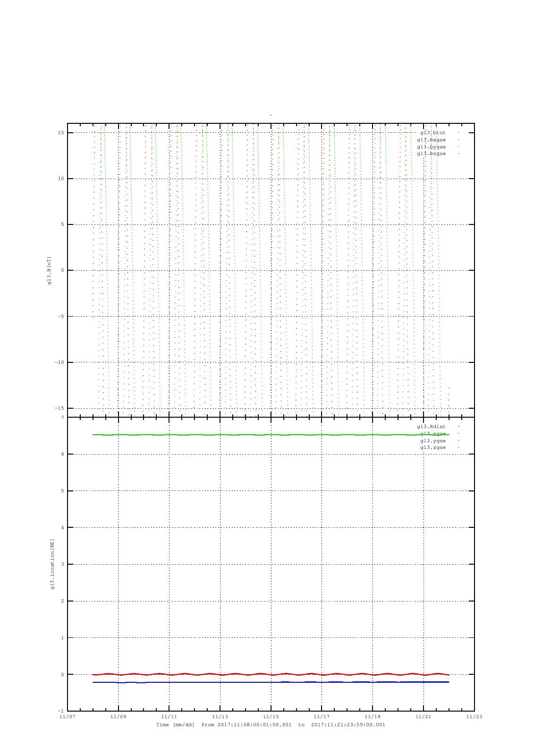The height and width of the screenshot is (756, 534).
Task: Click the g13.bygse legend entry
Action: 432,147
